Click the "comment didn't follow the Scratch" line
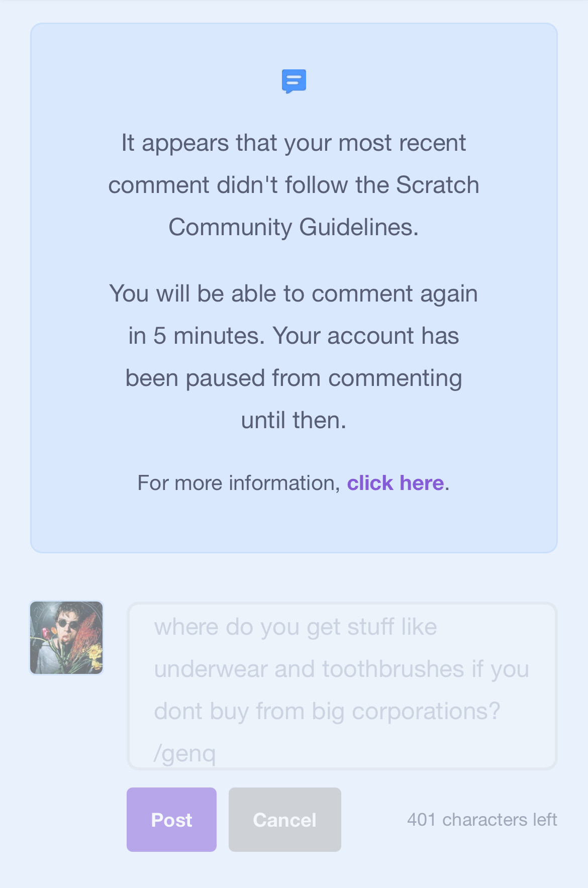 (x=293, y=185)
